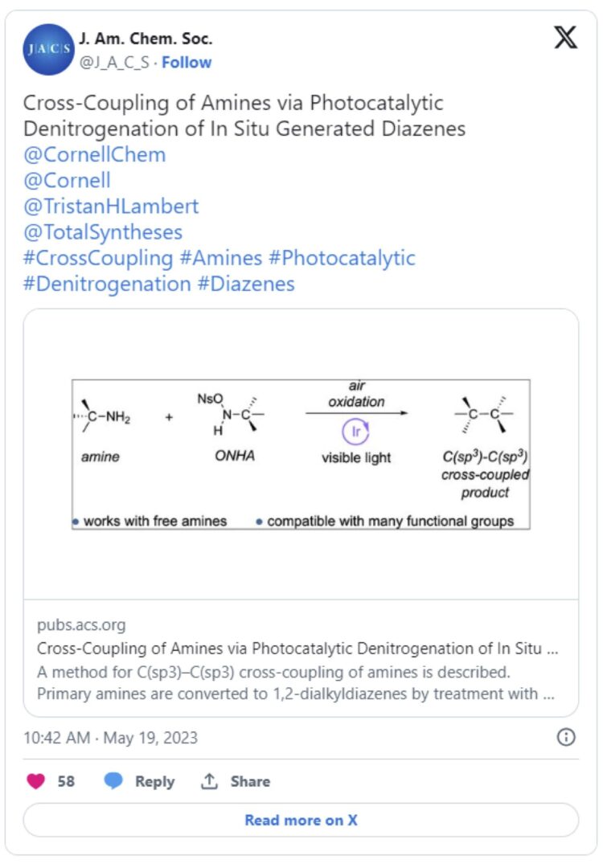
Task: Open the #Denitrogenation hashtag
Action: pyautogui.click(x=108, y=284)
